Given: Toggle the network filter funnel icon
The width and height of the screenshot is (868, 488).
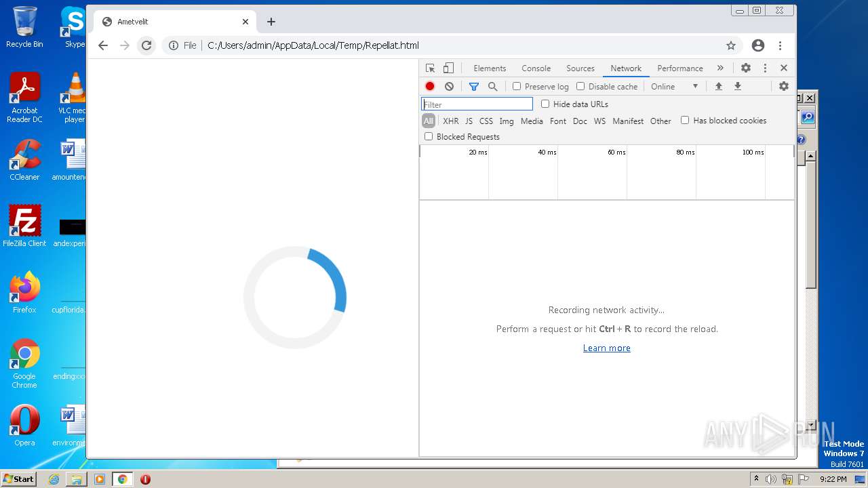Looking at the screenshot, I should pos(474,87).
